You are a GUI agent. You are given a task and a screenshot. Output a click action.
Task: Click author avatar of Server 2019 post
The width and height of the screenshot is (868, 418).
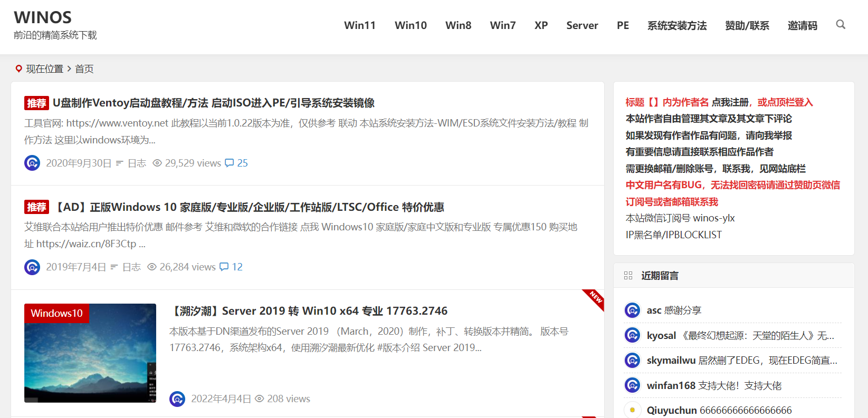(177, 399)
